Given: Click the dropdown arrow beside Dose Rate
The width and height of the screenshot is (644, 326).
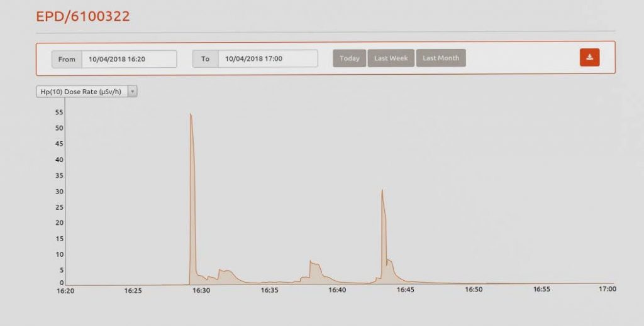Looking at the screenshot, I should click(x=132, y=92).
